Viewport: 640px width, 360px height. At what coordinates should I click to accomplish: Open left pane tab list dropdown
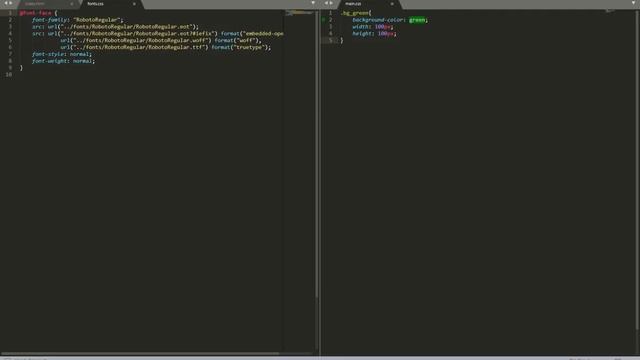point(313,3)
